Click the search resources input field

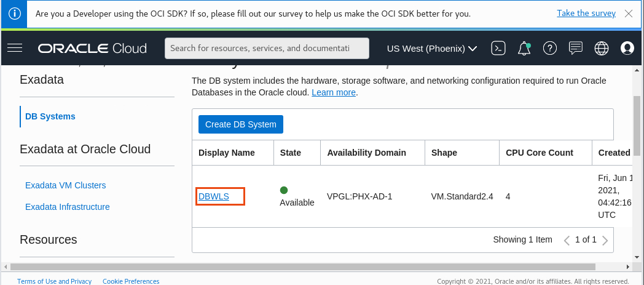(x=267, y=49)
